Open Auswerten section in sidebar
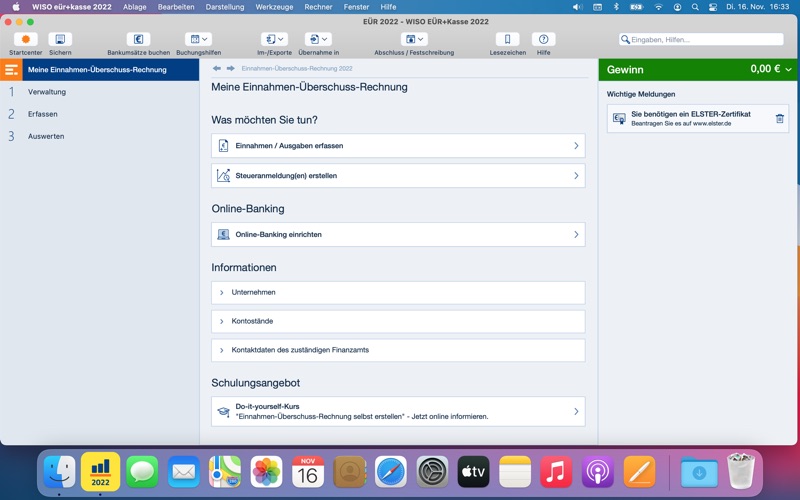Image resolution: width=800 pixels, height=500 pixels. 46,136
